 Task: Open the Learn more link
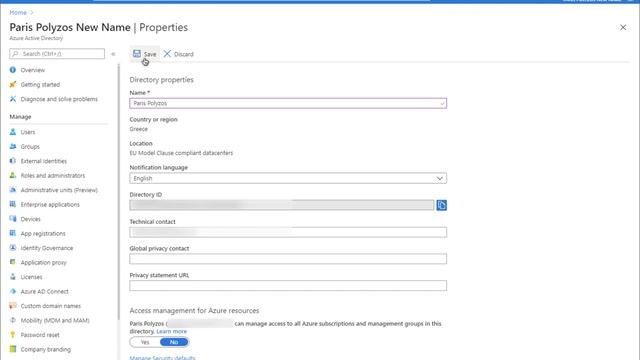click(x=171, y=331)
